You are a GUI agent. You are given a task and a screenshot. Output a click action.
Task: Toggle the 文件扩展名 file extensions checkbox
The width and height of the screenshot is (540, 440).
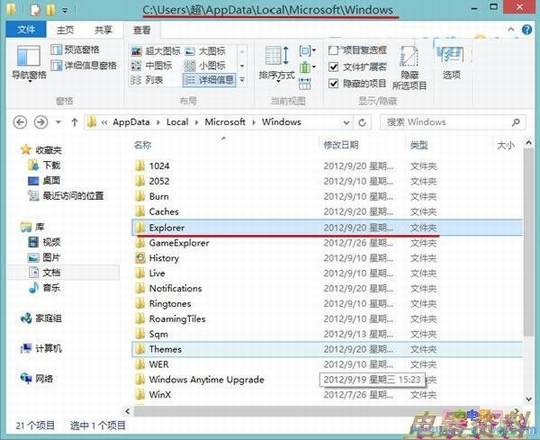pos(333,67)
